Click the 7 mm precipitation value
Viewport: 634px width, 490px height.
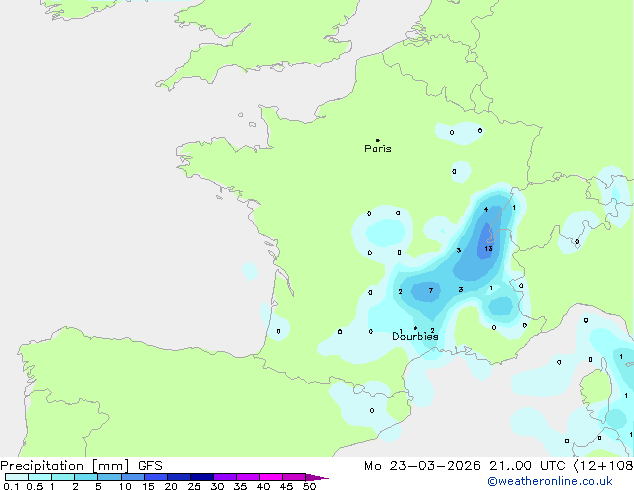tap(431, 290)
